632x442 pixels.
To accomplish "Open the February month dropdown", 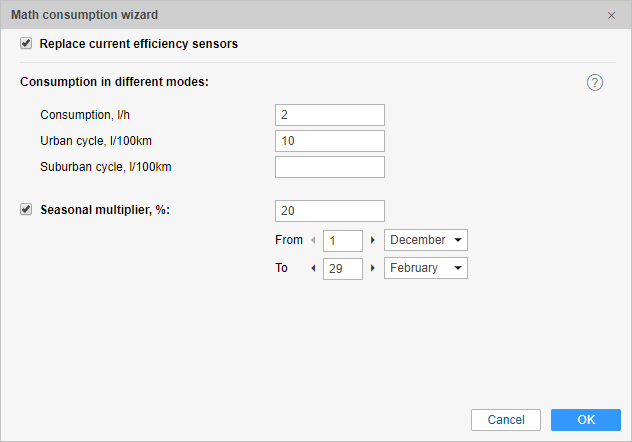I will click(x=426, y=268).
